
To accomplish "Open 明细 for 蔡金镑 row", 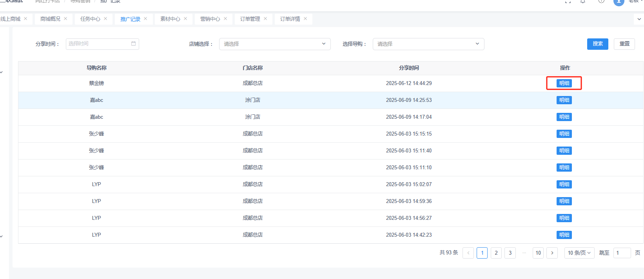I will (564, 83).
